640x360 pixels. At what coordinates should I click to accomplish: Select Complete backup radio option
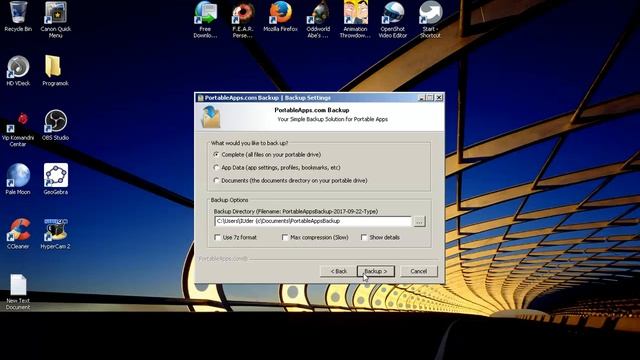[x=216, y=155]
